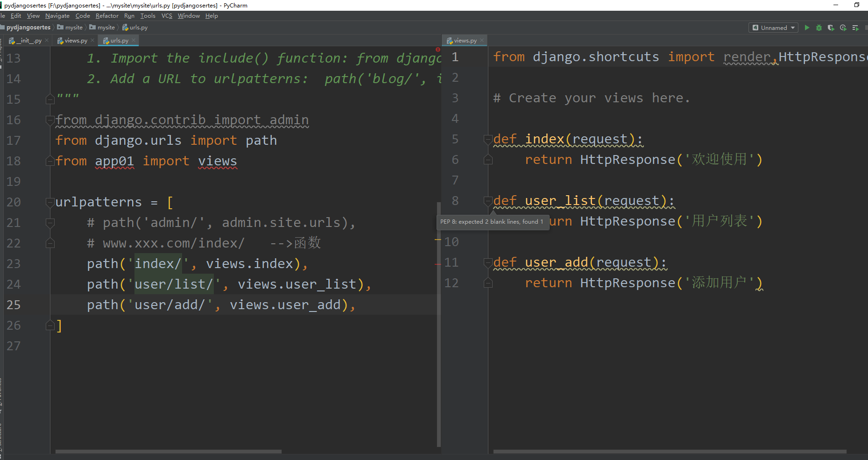
Task: Click line number 25 in urls.py gutter
Action: [14, 305]
